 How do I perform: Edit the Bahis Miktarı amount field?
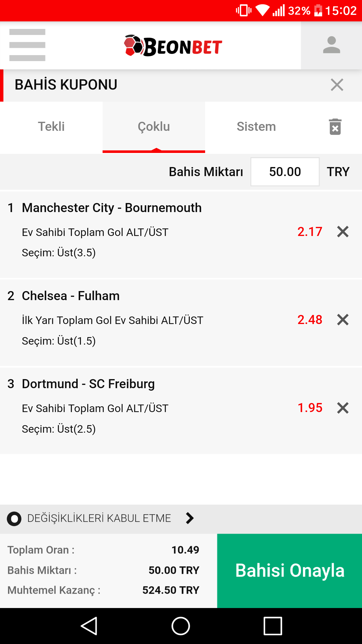point(285,172)
